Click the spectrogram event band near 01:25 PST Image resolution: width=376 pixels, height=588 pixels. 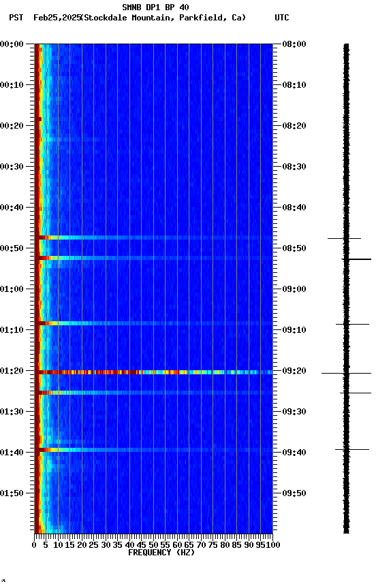[153, 393]
